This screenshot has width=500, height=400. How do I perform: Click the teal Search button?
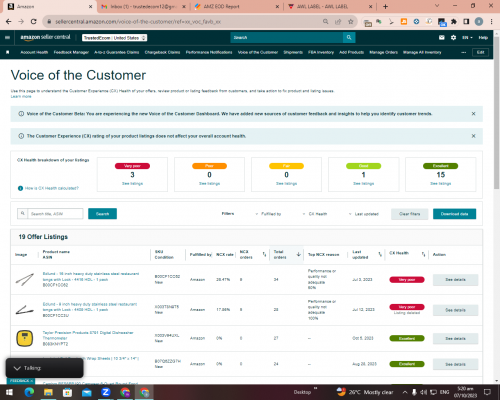coord(102,214)
